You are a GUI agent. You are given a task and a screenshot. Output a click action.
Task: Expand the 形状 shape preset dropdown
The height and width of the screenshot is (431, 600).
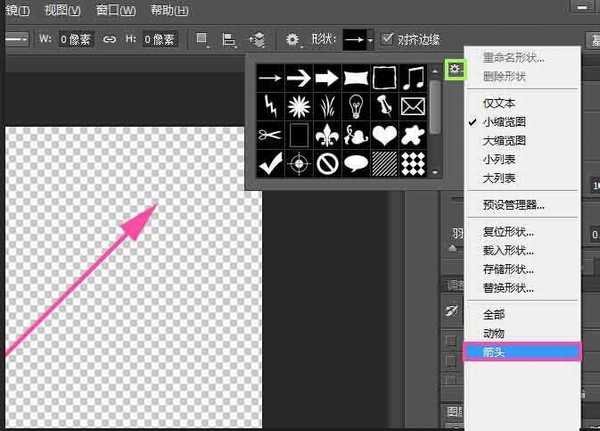tap(370, 39)
